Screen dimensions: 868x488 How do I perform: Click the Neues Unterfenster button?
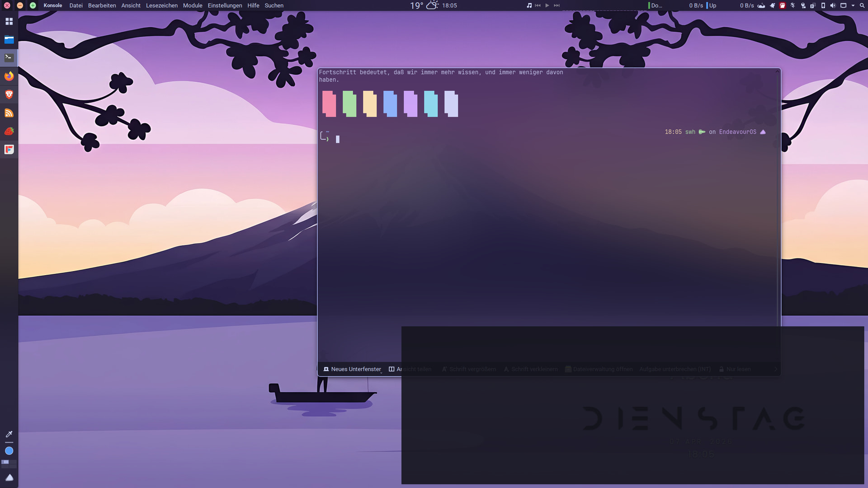(352, 369)
